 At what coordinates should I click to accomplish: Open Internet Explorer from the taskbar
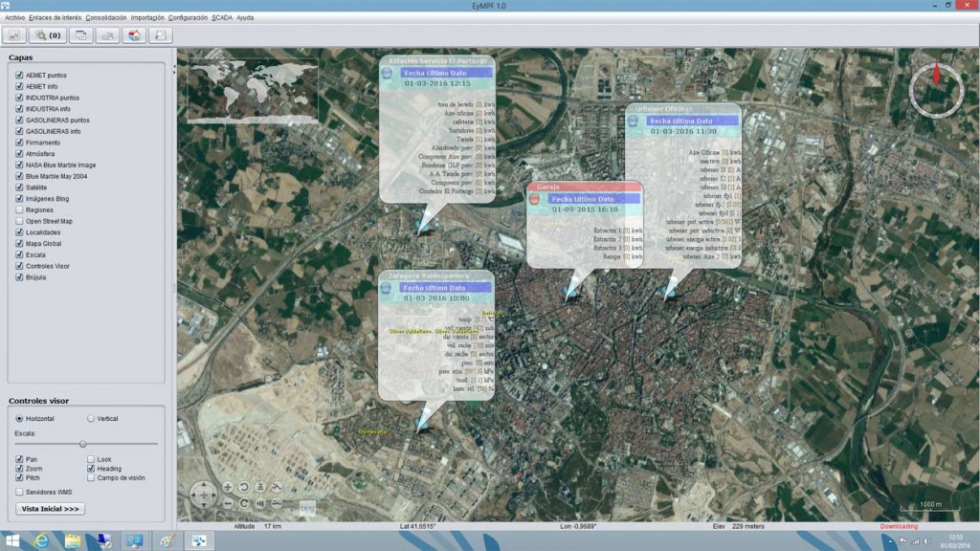[x=41, y=541]
